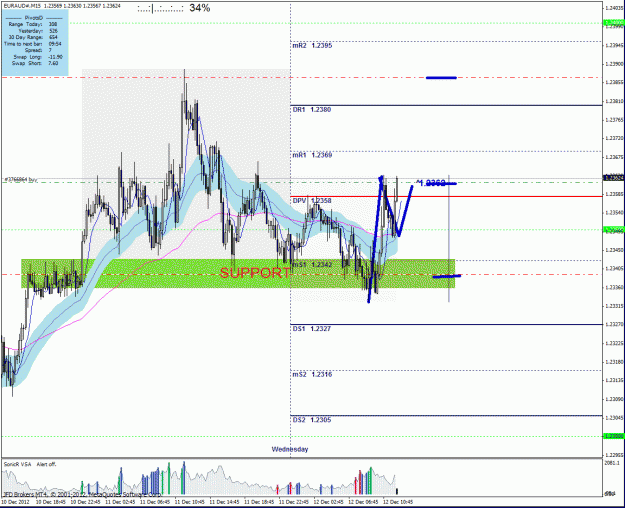Click the 12 Dec 06:45 time label
The image size is (625, 508).
point(363,502)
